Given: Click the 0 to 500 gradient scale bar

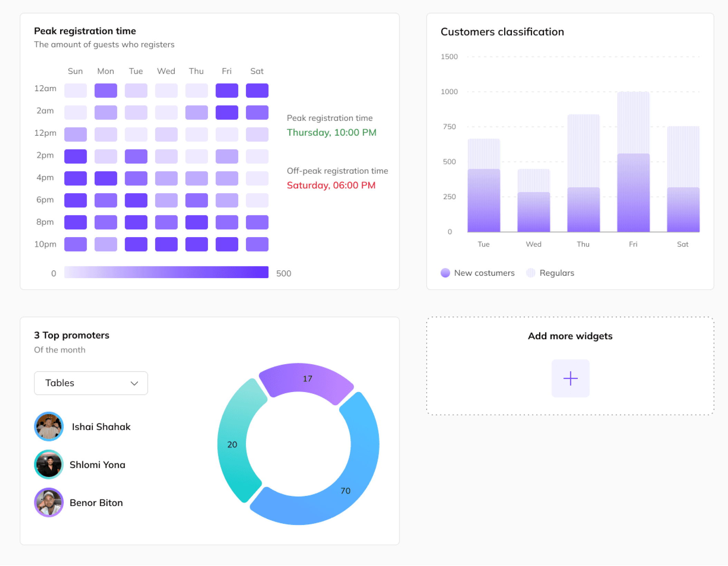Looking at the screenshot, I should click(166, 272).
